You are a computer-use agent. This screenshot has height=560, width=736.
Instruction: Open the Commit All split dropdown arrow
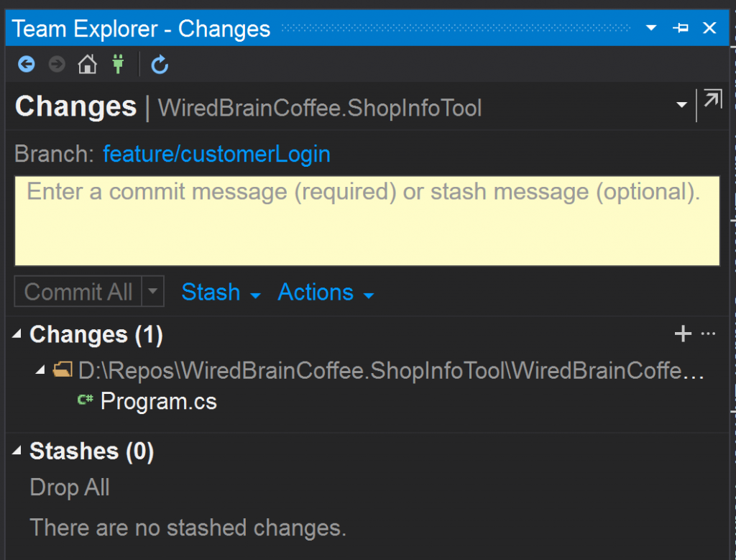(x=152, y=291)
